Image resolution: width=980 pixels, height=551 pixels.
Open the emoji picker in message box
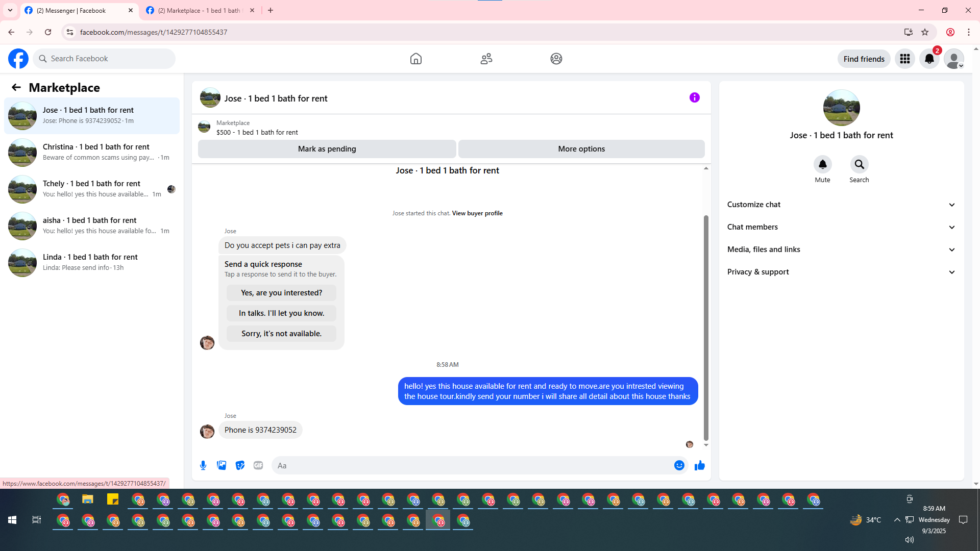pos(679,465)
